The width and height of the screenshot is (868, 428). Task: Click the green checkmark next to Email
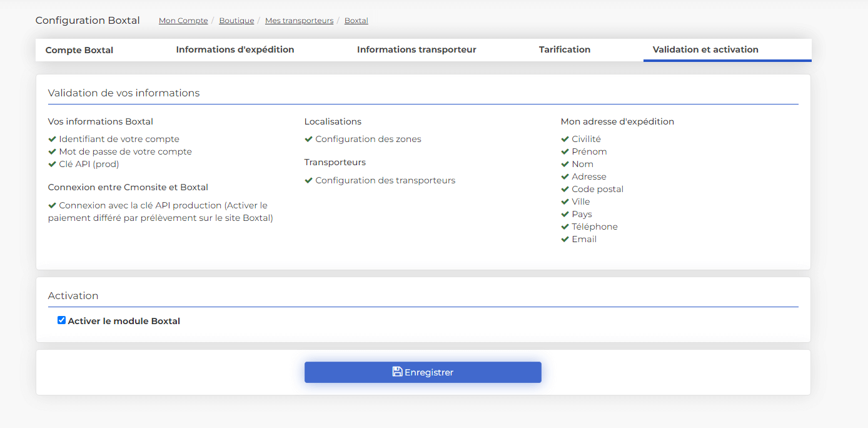pos(565,240)
